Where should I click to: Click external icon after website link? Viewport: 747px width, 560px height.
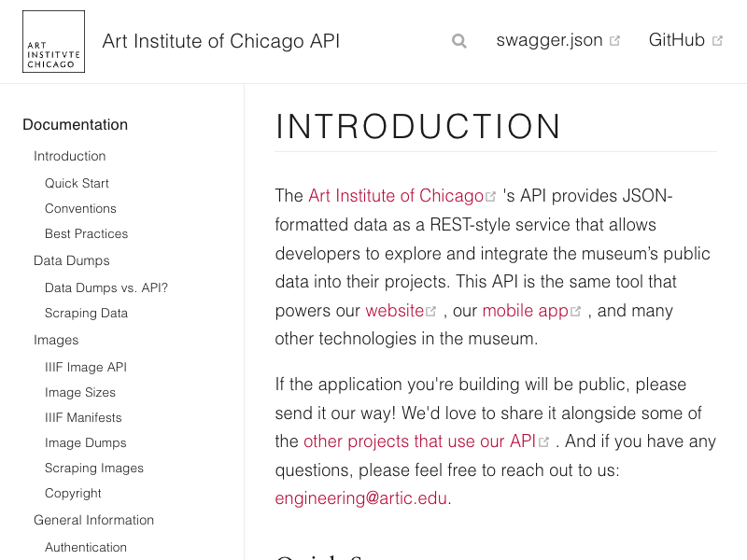[430, 312]
